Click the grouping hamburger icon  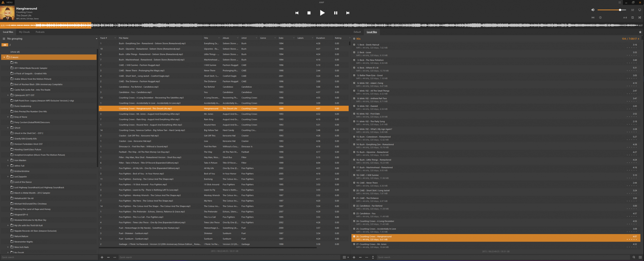[4, 39]
